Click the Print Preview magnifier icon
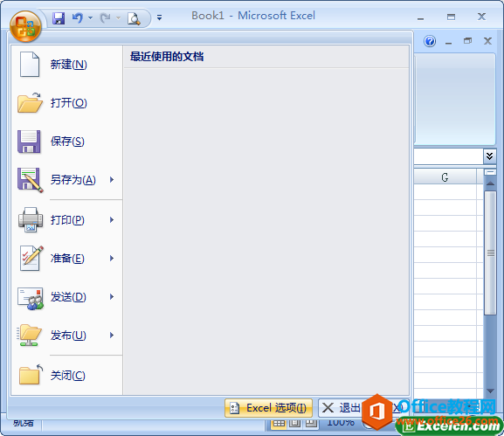 (x=134, y=18)
